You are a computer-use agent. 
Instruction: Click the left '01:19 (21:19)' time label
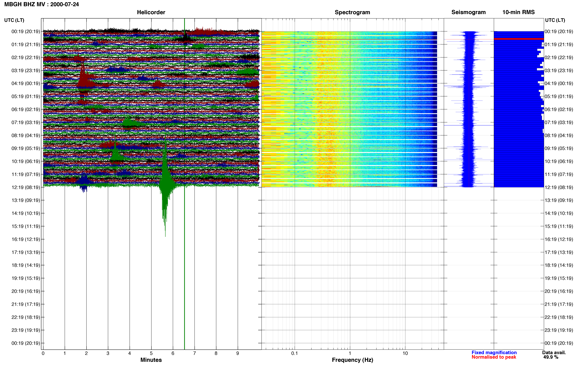[x=26, y=44]
